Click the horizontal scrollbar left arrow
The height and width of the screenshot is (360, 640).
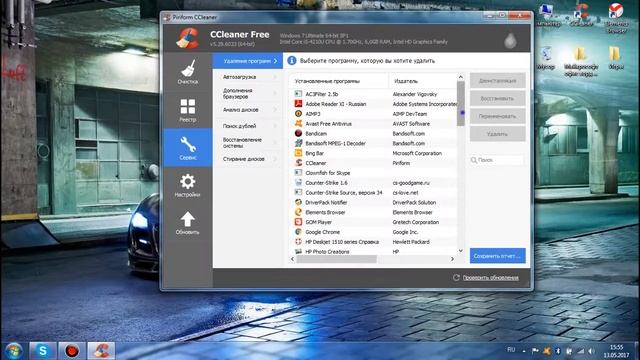(292, 259)
